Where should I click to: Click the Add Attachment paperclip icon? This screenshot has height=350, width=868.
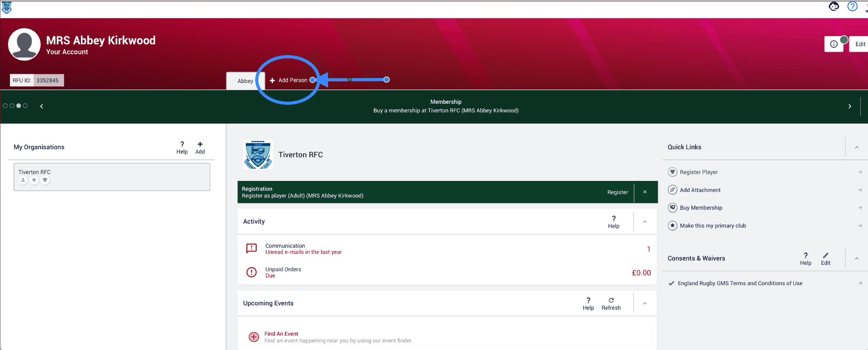coord(673,190)
